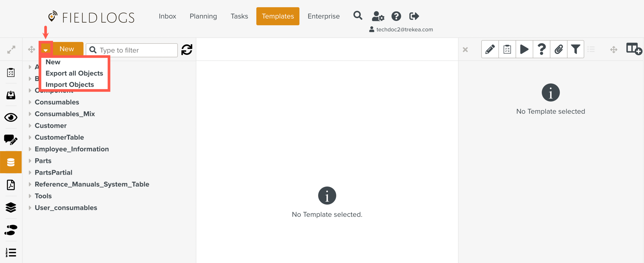The height and width of the screenshot is (263, 644).
Task: Switch to the Planning tab
Action: (203, 16)
